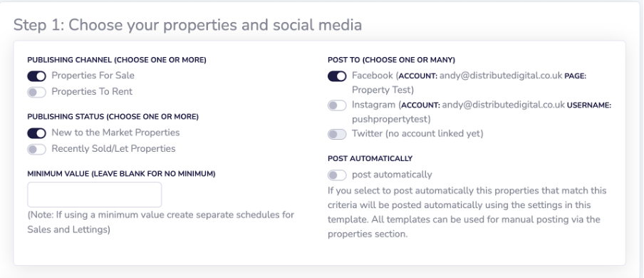The height and width of the screenshot is (278, 644).
Task: Click the note about Sales and Lettings schedules
Action: click(x=160, y=222)
